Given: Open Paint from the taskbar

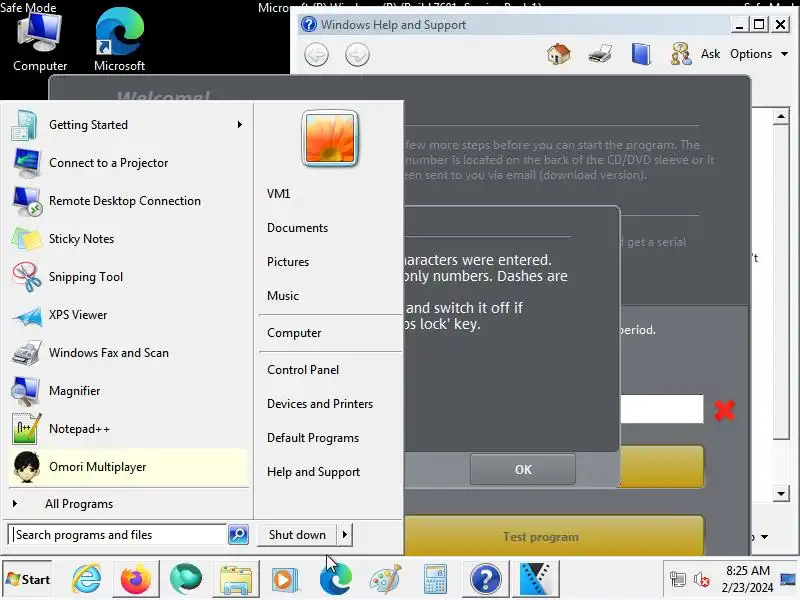Looking at the screenshot, I should tap(386, 579).
